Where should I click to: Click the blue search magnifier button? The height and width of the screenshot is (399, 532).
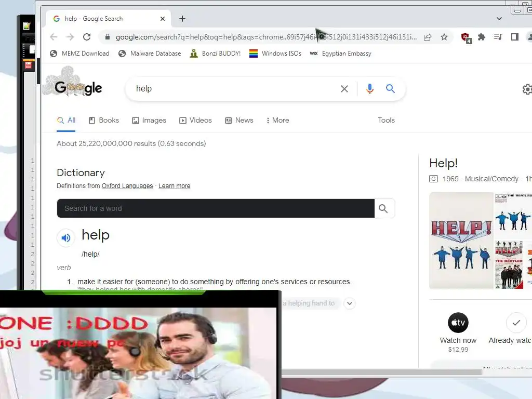[x=390, y=89]
